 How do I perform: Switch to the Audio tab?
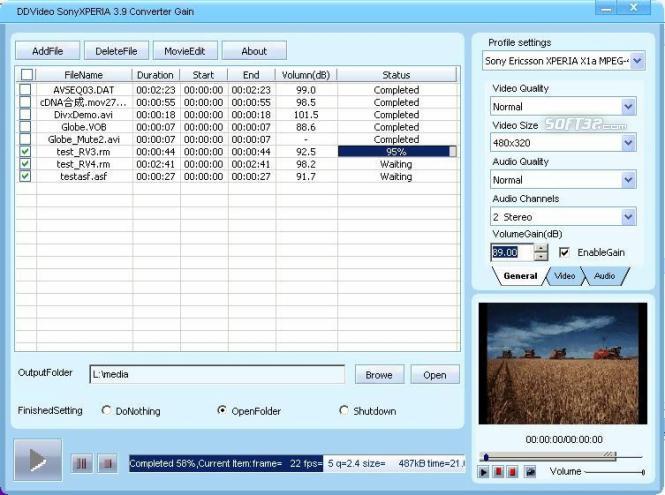coord(605,276)
